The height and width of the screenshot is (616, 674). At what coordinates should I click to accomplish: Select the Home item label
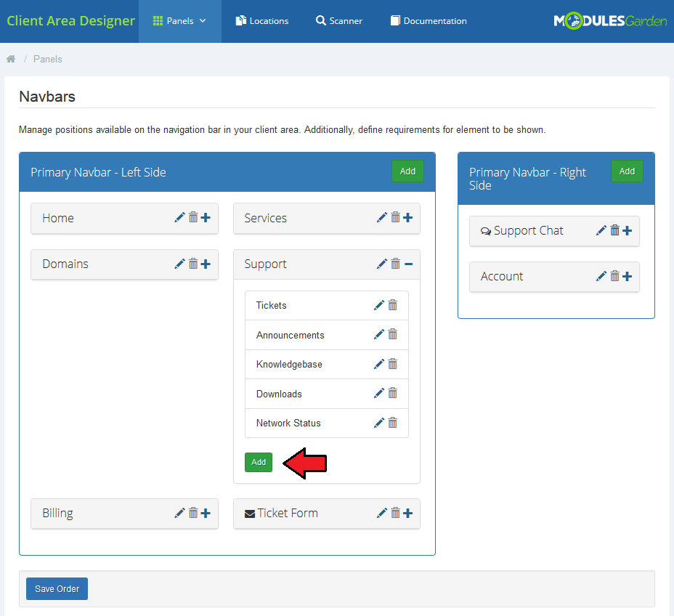(x=58, y=218)
